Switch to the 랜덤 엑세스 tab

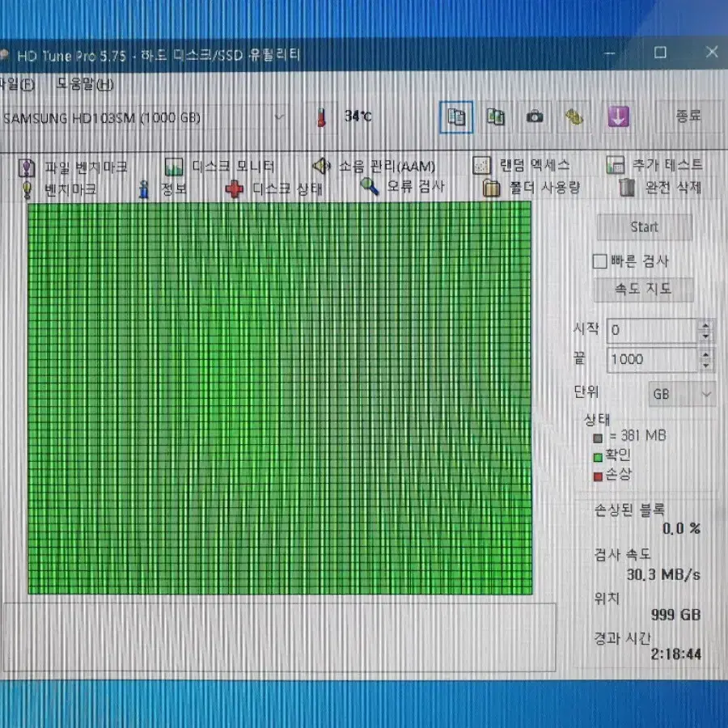coord(521,165)
